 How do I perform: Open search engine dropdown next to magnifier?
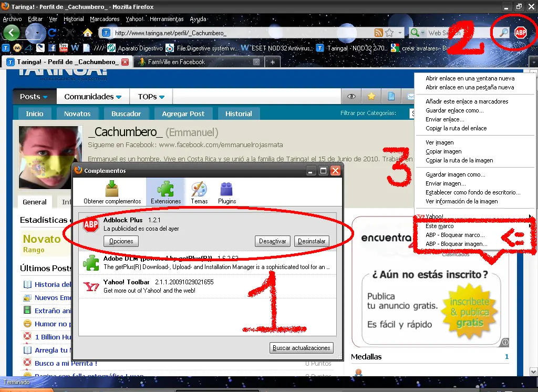pyautogui.click(x=422, y=33)
